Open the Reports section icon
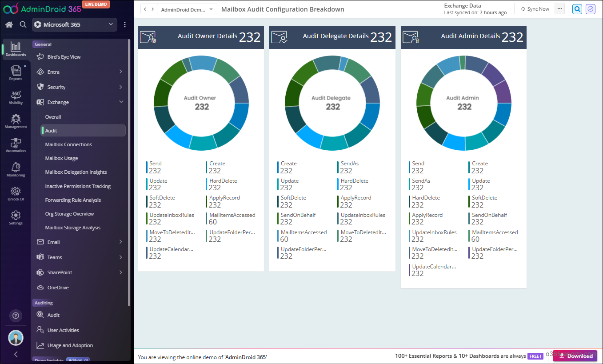Screen dimensions: 603x364 [16, 73]
